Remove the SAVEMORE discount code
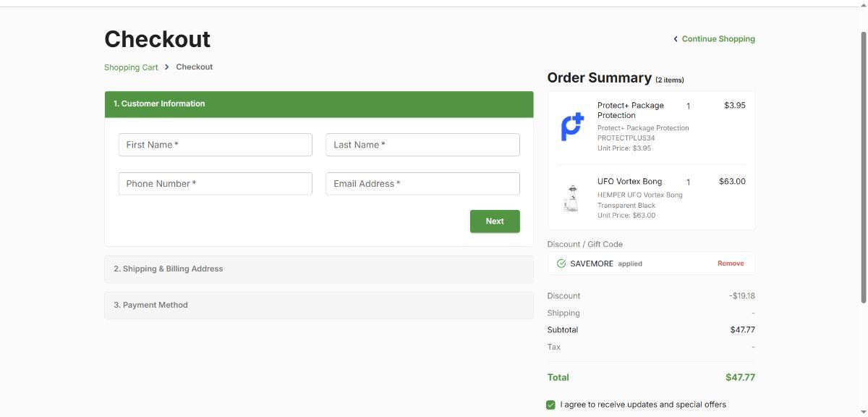 coord(730,264)
